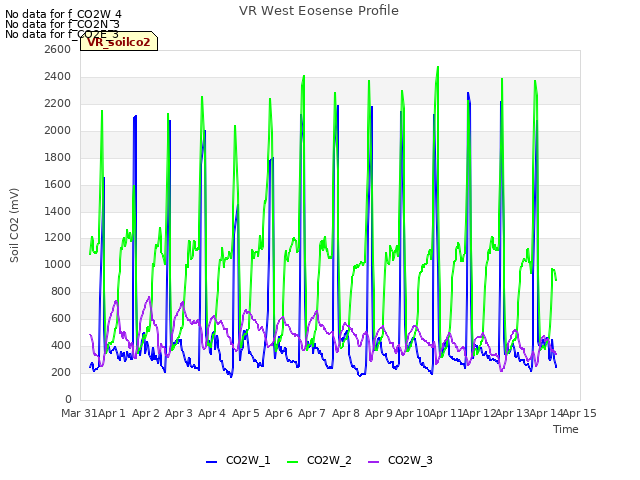Click the 1000 y-axis tick label
Image resolution: width=640 pixels, height=480 pixels.
[58, 264]
